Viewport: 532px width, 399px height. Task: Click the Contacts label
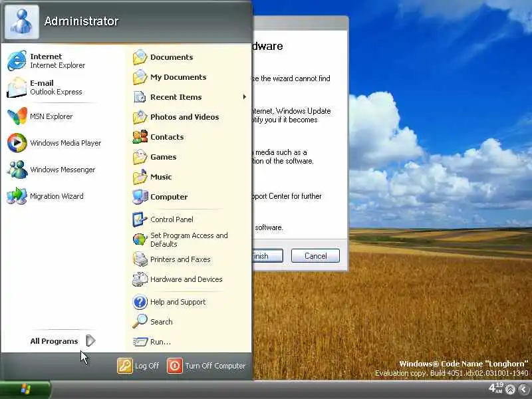pos(167,137)
